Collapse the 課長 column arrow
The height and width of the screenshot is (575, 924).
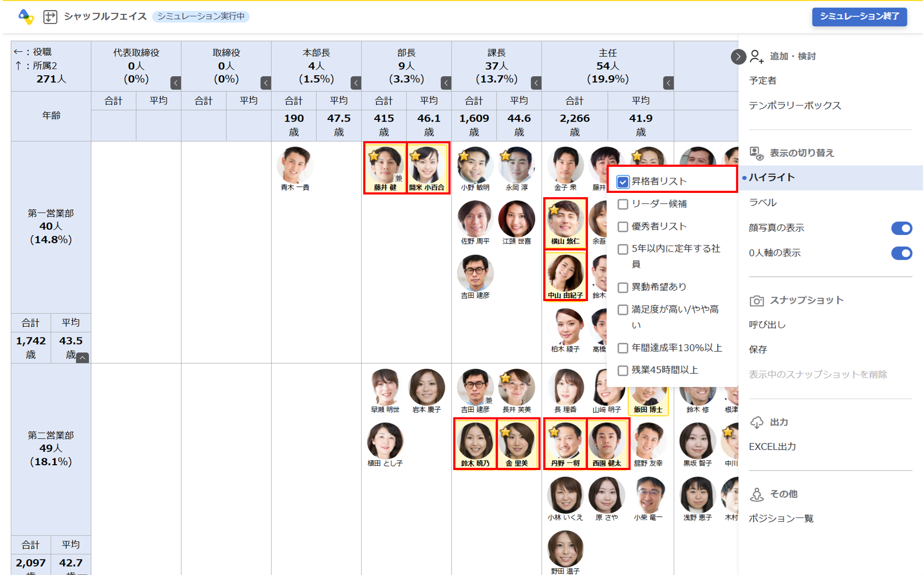[536, 83]
